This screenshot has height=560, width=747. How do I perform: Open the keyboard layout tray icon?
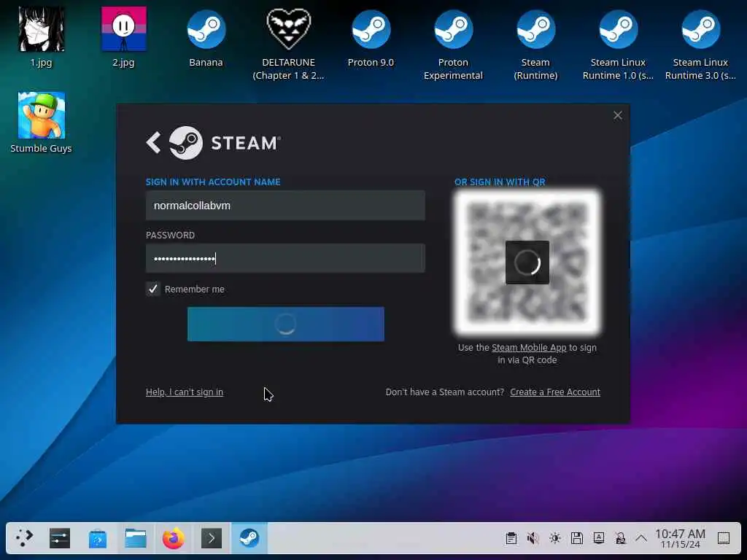coord(599,539)
